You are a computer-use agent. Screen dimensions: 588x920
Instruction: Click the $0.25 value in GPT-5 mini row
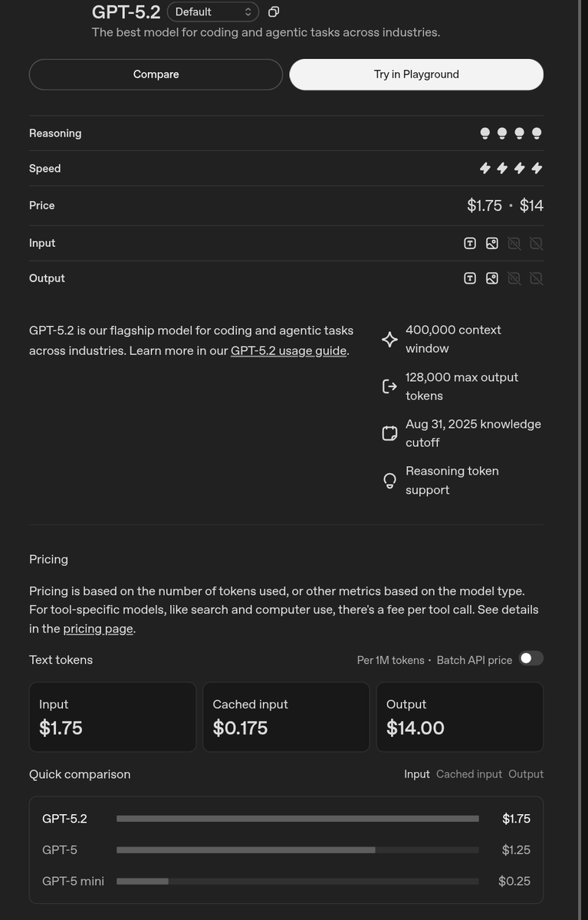pyautogui.click(x=514, y=882)
